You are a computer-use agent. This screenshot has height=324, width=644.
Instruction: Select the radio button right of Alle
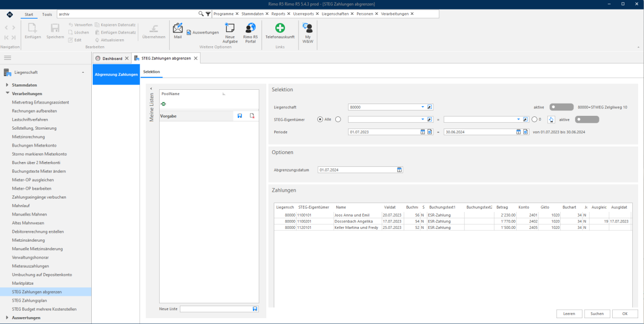coord(338,120)
